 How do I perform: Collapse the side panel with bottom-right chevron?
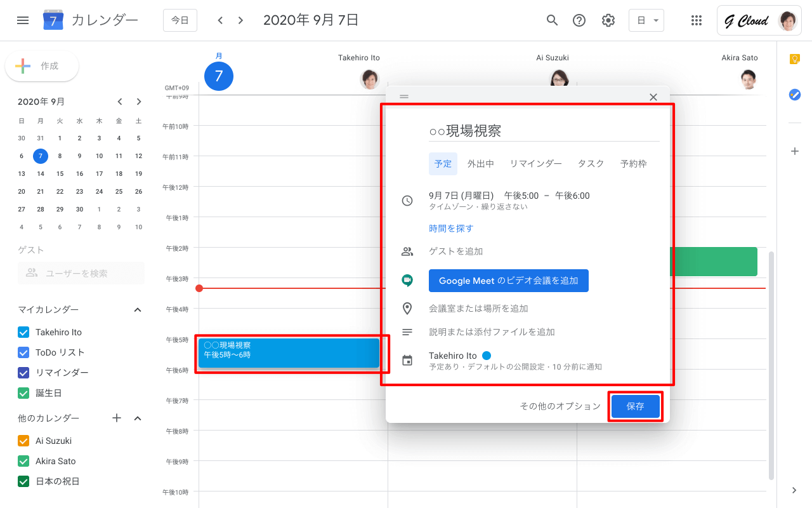[794, 490]
